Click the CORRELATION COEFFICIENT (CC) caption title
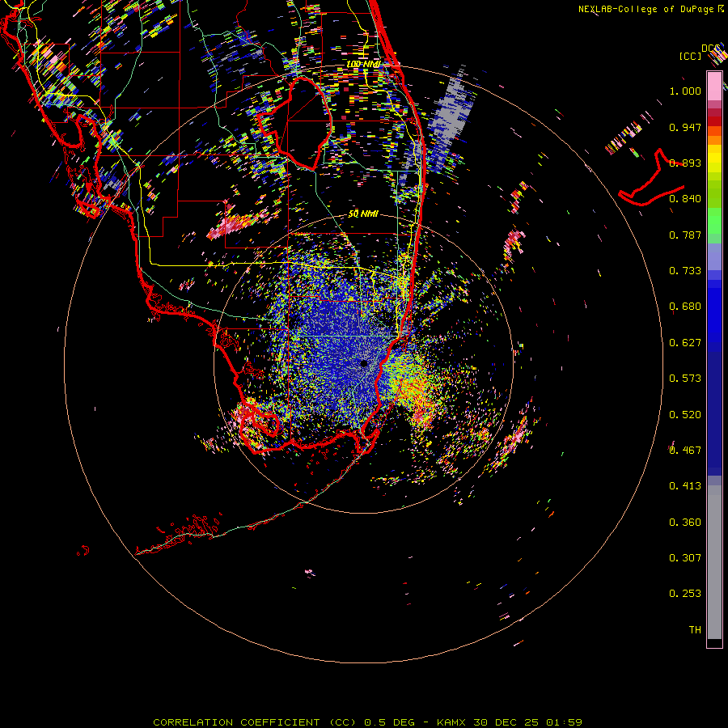Viewport: 728px width, 728px height. 255,722
